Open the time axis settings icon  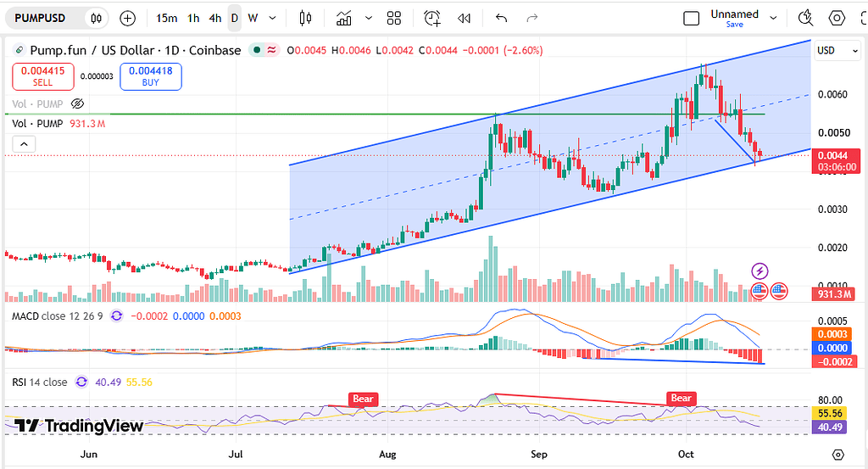click(x=838, y=455)
